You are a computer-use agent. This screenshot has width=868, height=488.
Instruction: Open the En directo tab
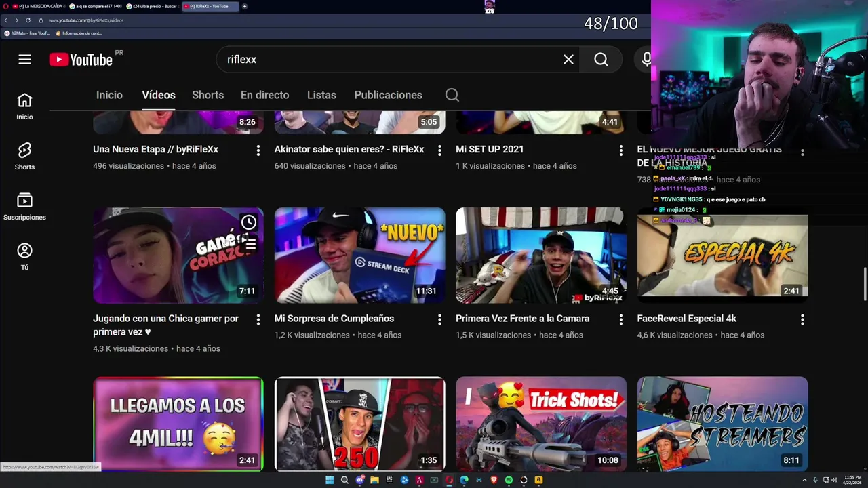pos(264,95)
